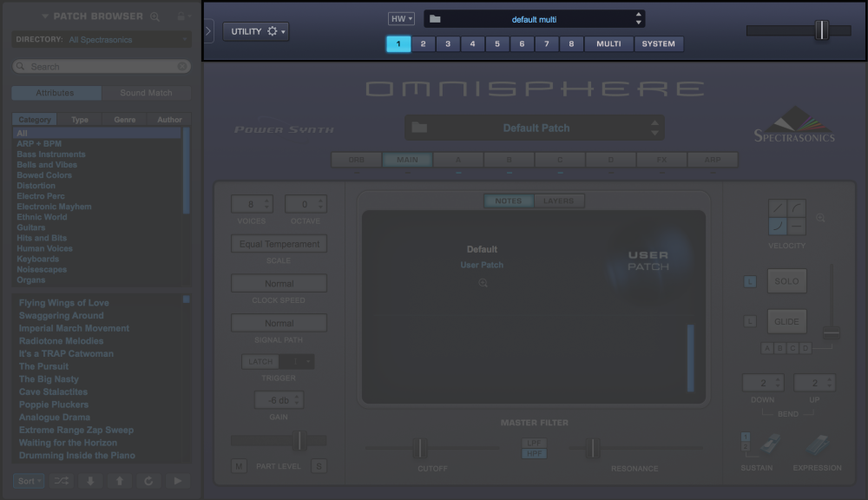This screenshot has width=868, height=500.
Task: Switch to the ORB tab
Action: click(357, 160)
